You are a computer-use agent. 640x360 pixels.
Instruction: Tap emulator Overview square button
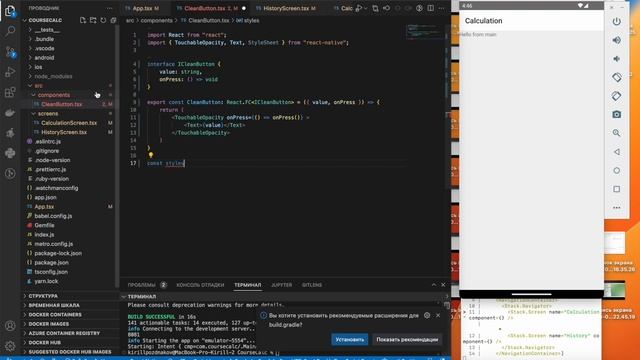pos(616,189)
